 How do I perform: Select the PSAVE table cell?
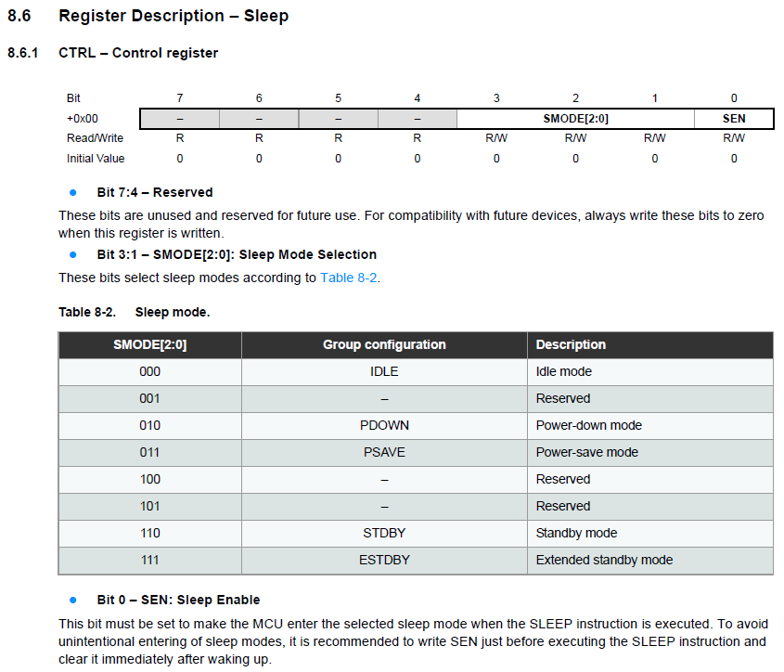[x=384, y=452]
